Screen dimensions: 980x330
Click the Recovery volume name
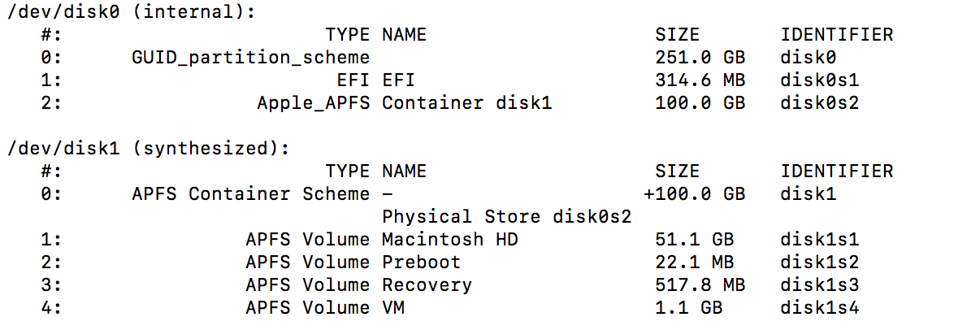click(427, 285)
